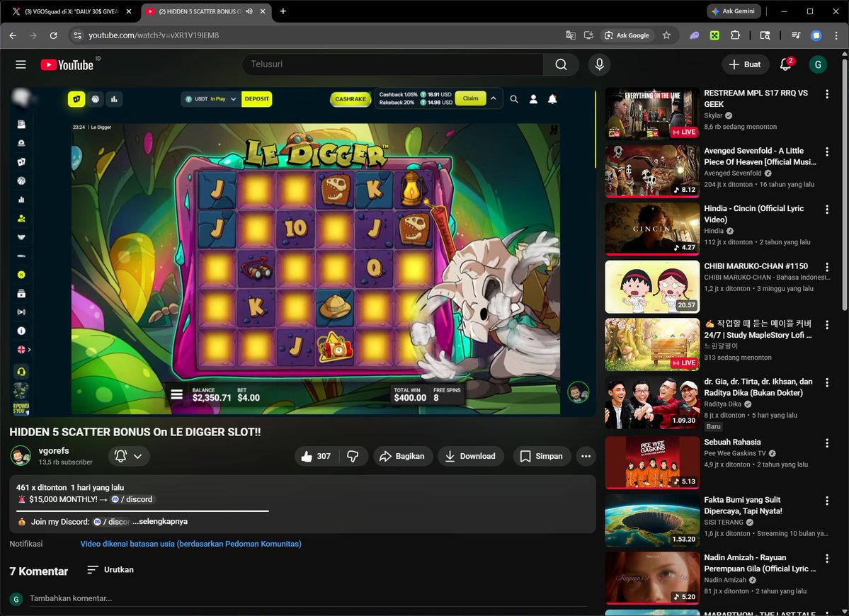Open Raditya Dika Bukan Dokter thumbnail
Screen dimensions: 849x616
click(652, 401)
